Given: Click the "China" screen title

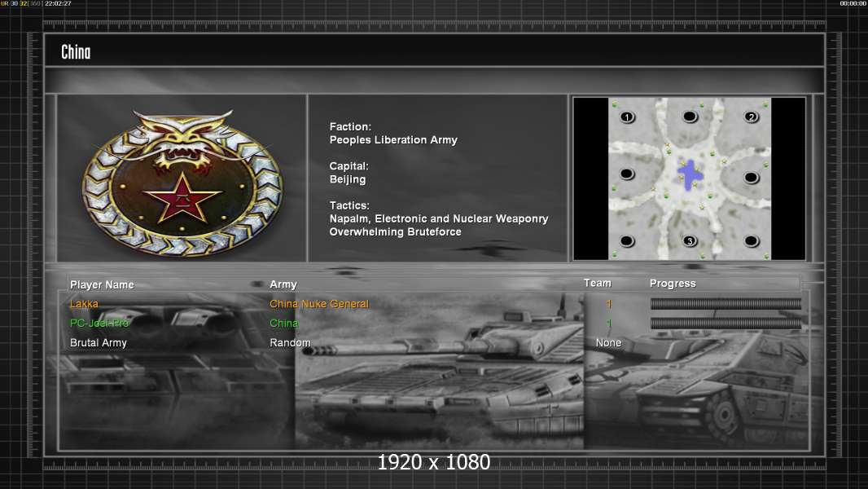Looking at the screenshot, I should coord(76,52).
